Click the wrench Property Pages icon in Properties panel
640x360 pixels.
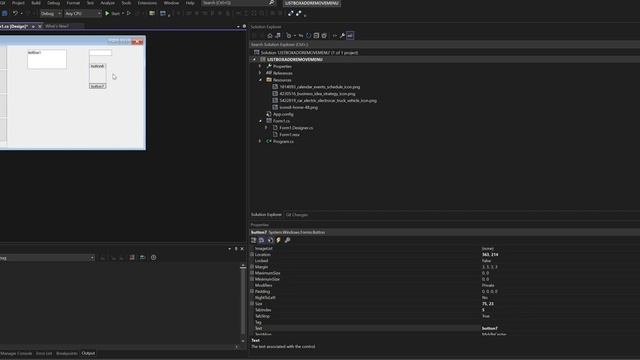(287, 240)
